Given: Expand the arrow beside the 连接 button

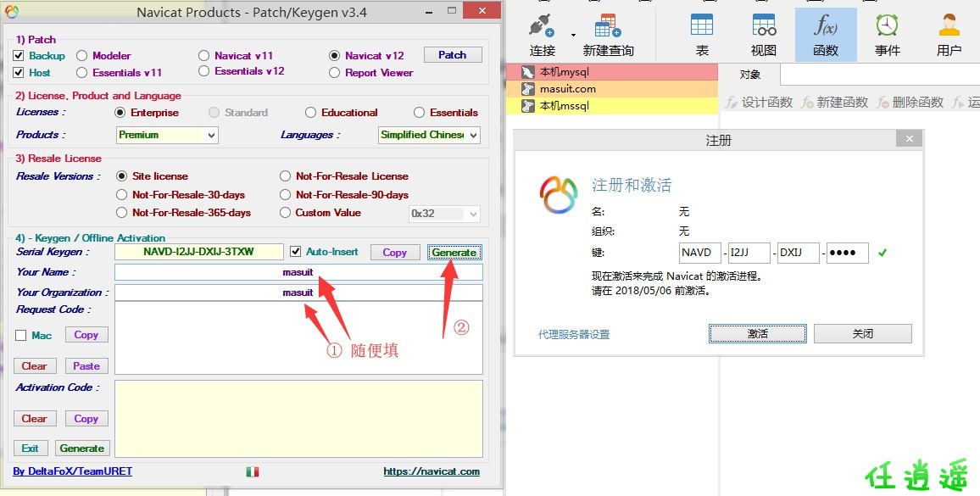Looking at the screenshot, I should click(573, 35).
